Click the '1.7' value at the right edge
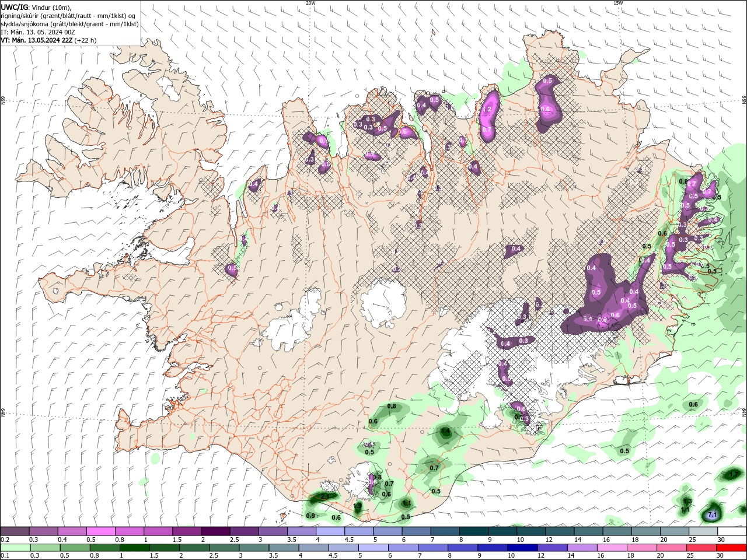This screenshot has width=747, height=560. pos(734,475)
